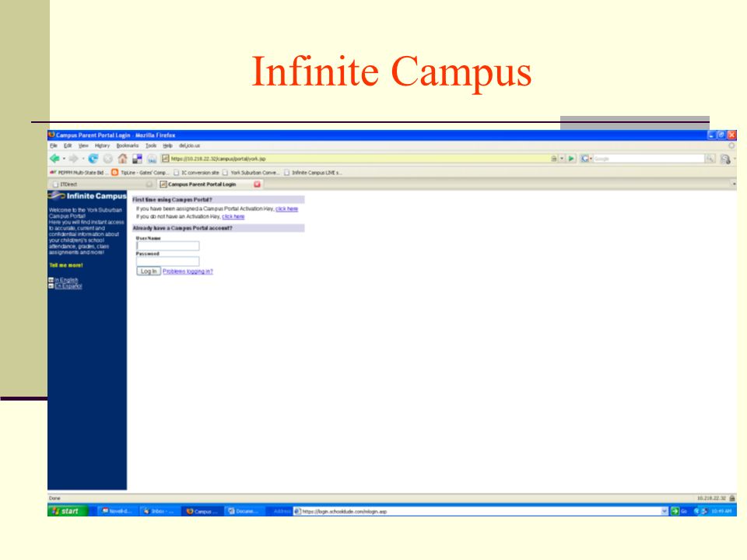Expand the taskbar Address field dropdown
This screenshot has width=747, height=560.
tap(664, 512)
